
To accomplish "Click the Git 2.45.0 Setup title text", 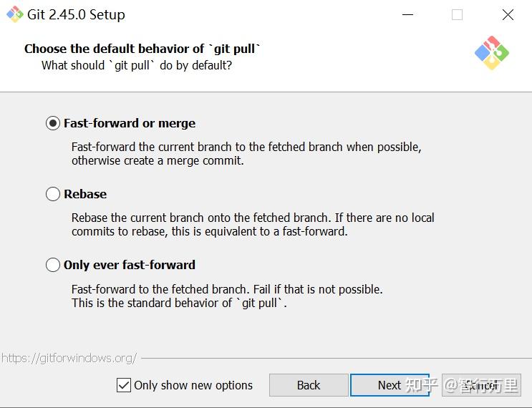I will [77, 14].
